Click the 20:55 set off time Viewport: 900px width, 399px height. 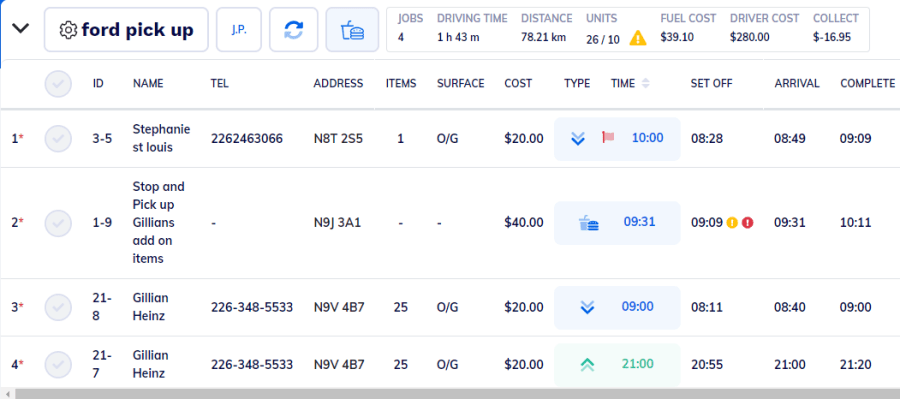(707, 365)
